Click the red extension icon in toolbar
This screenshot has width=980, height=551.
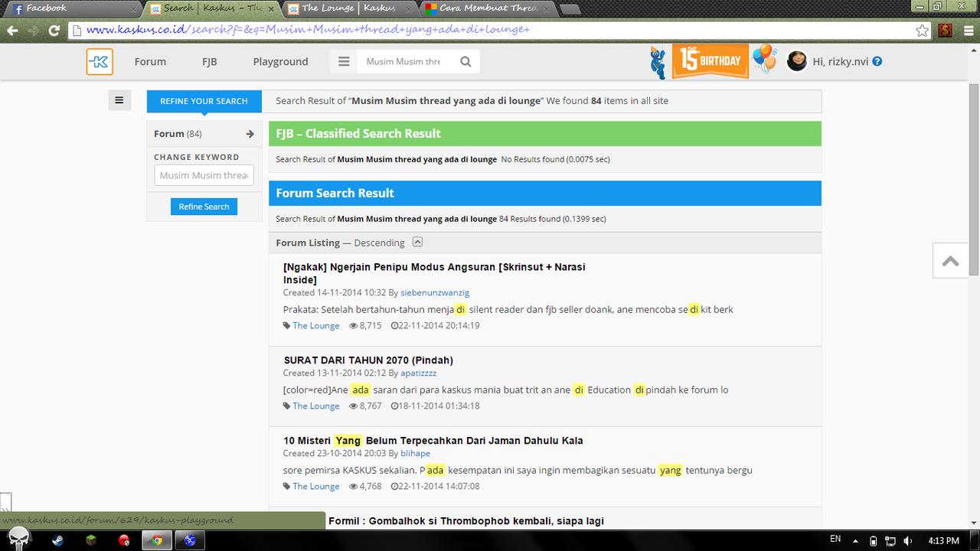[x=945, y=31]
